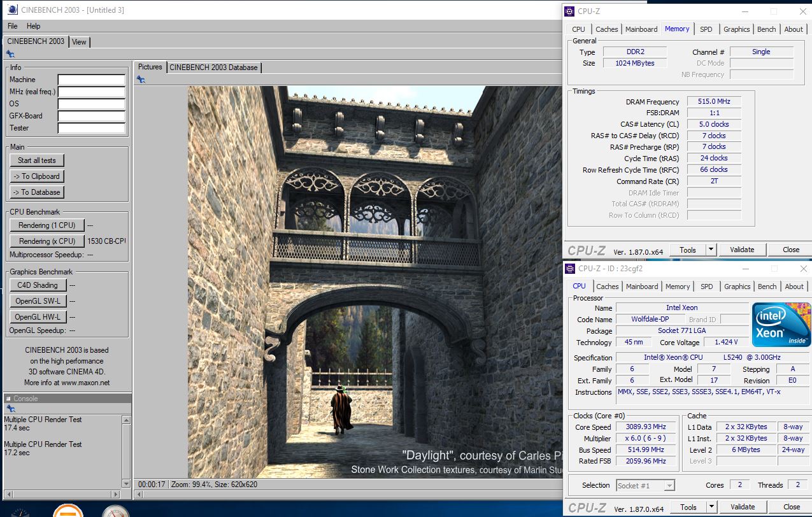Select the CINEBENCH 2003 main tab

(x=36, y=41)
